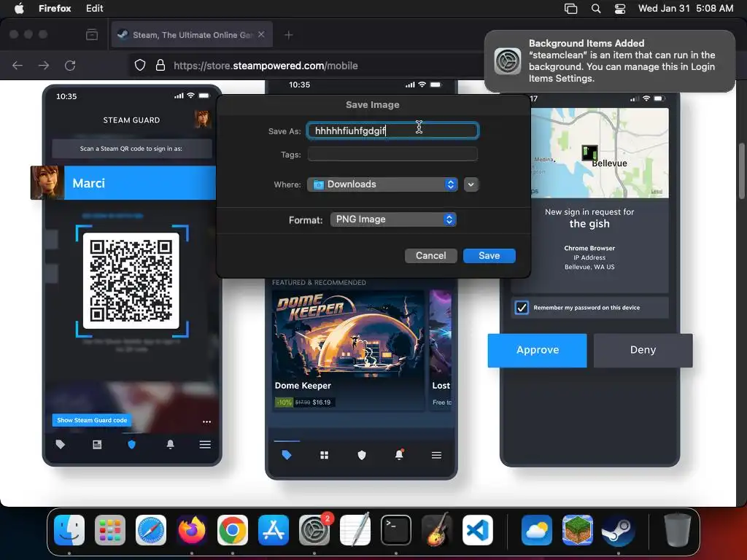Viewport: 747px width, 560px height.
Task: Tap grid library icon in middle phone
Action: 325,455
